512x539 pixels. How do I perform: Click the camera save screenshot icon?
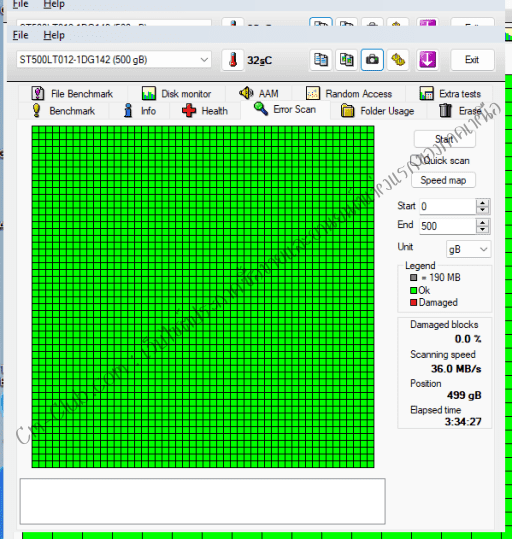(x=372, y=60)
